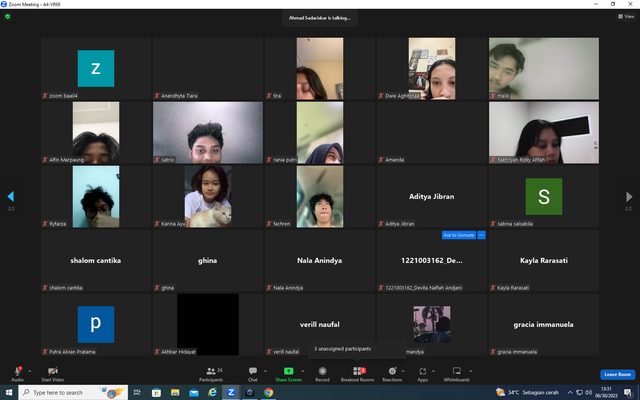Click the shalom cantika name tile
Image resolution: width=640 pixels, height=400 pixels.
click(96, 260)
